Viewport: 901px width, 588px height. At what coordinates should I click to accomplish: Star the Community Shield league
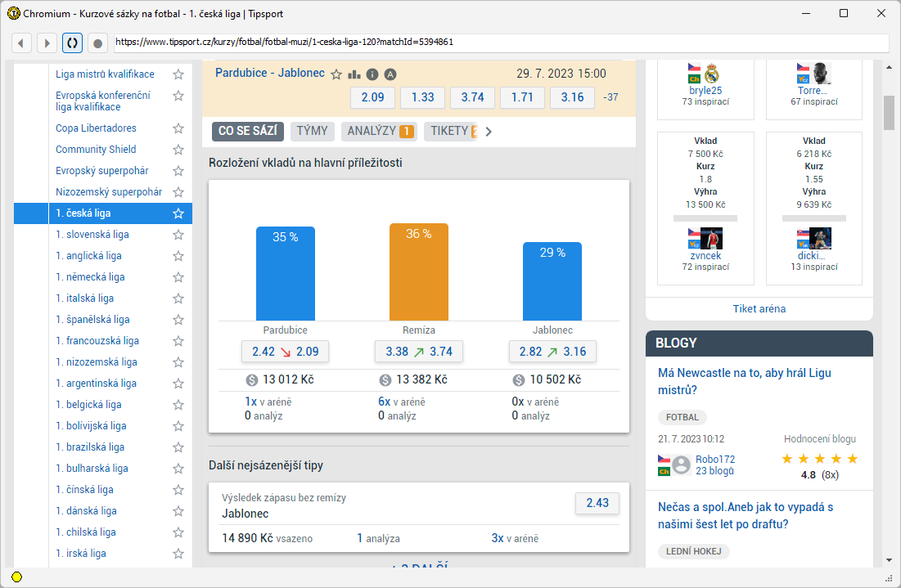point(178,150)
